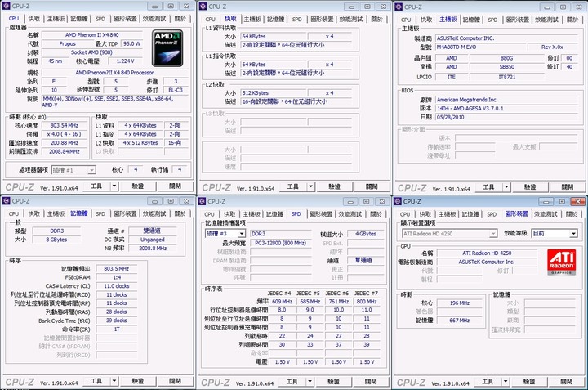Click the NB frequency value 2008.8 MHz
588x390 pixels.
(x=153, y=248)
